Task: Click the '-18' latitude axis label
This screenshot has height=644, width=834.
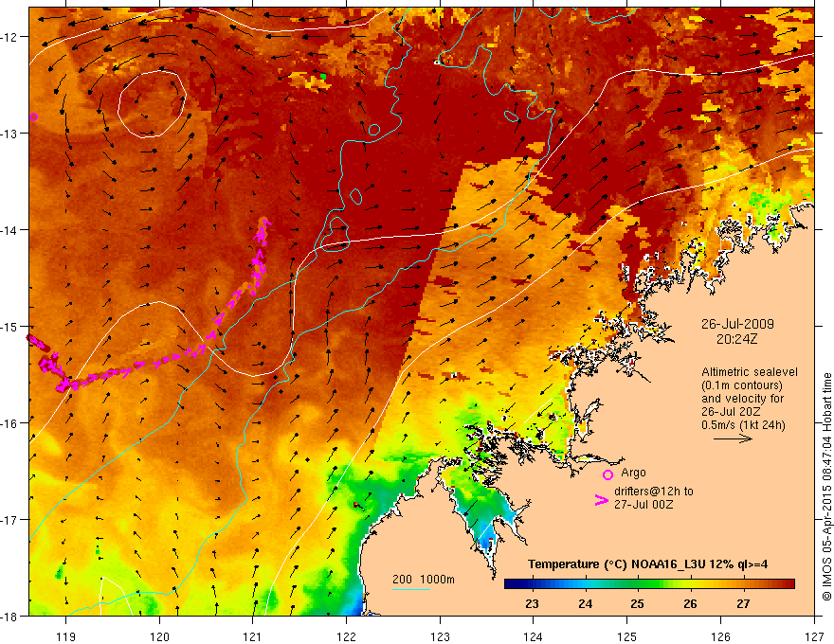Action: 10,617
